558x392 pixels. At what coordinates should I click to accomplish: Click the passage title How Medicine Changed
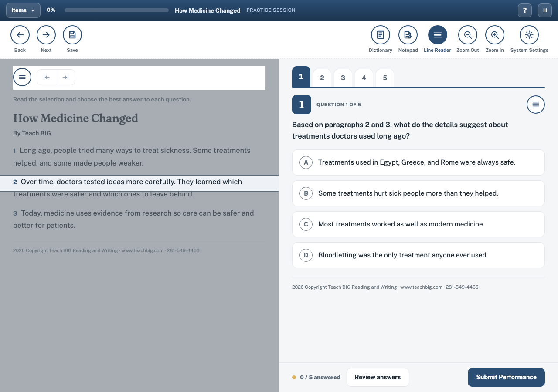point(75,118)
